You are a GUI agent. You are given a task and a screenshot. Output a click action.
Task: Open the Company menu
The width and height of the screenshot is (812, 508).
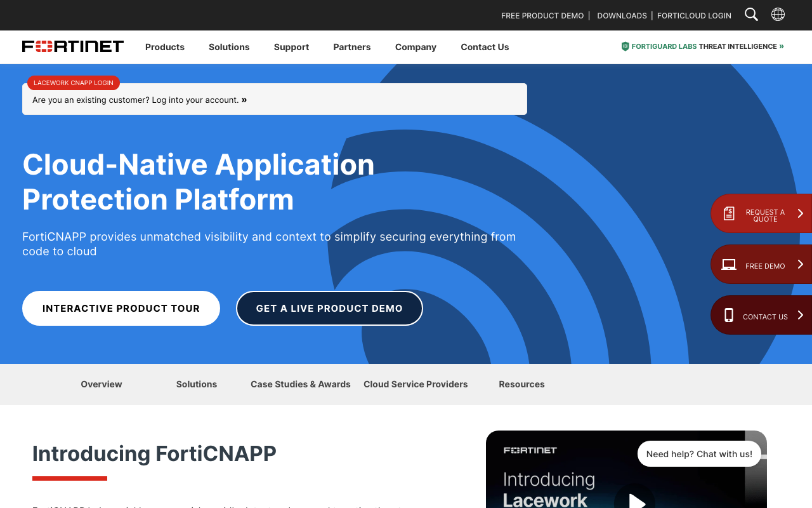(416, 47)
